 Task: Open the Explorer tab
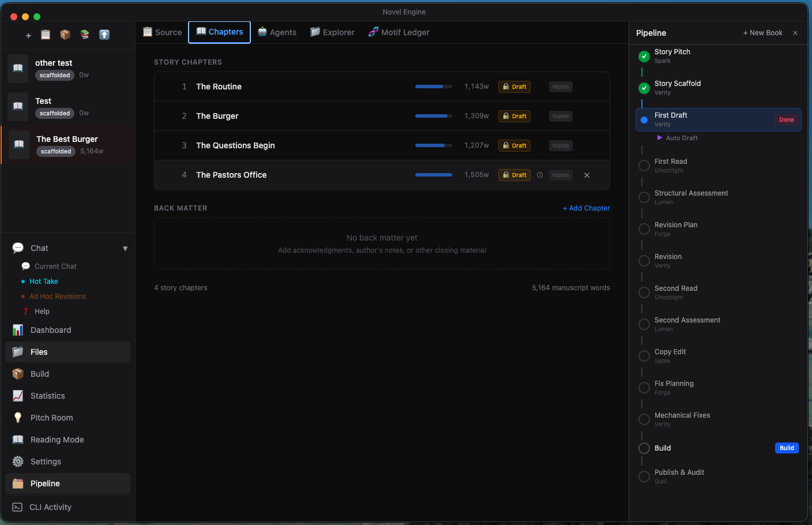(x=332, y=32)
